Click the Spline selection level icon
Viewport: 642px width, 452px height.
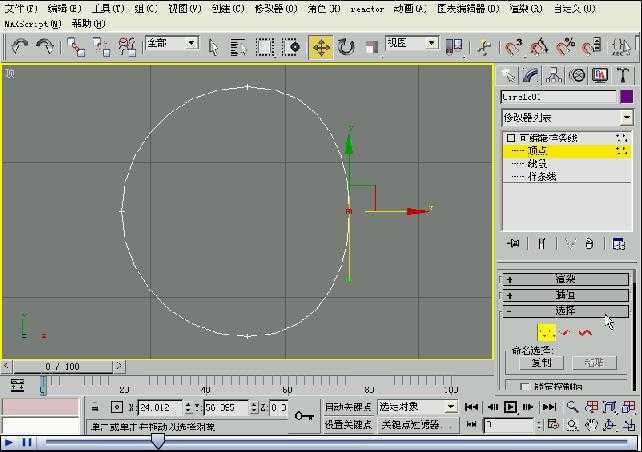(585, 332)
